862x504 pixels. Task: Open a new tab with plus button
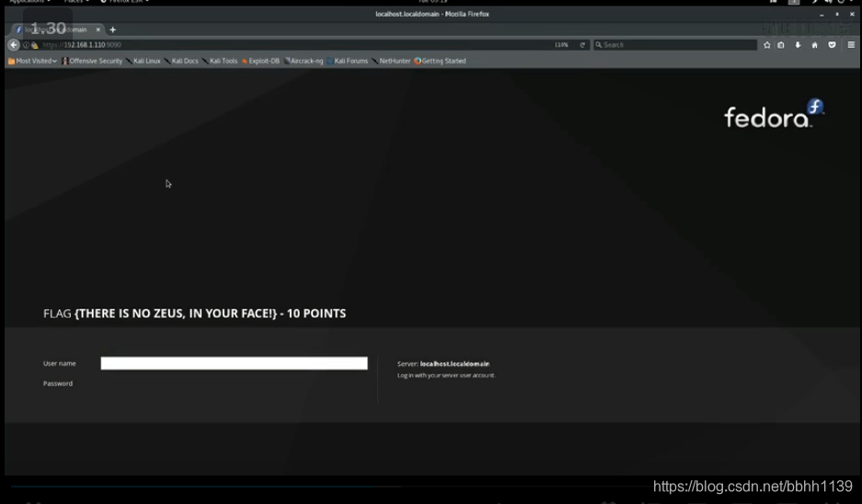(x=113, y=29)
